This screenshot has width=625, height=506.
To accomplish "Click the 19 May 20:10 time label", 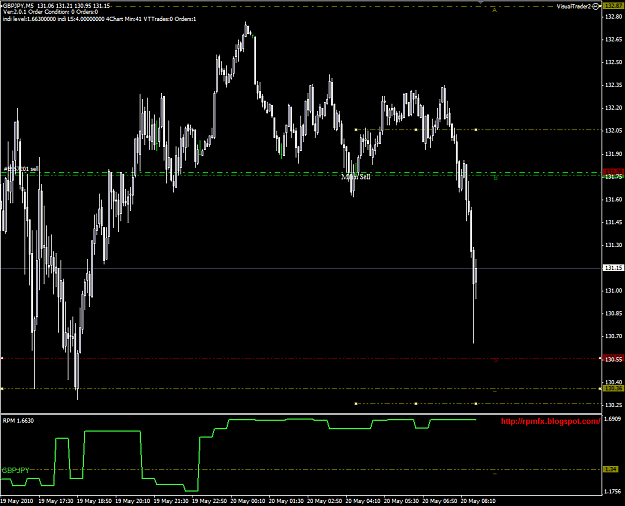I will click(x=133, y=501).
